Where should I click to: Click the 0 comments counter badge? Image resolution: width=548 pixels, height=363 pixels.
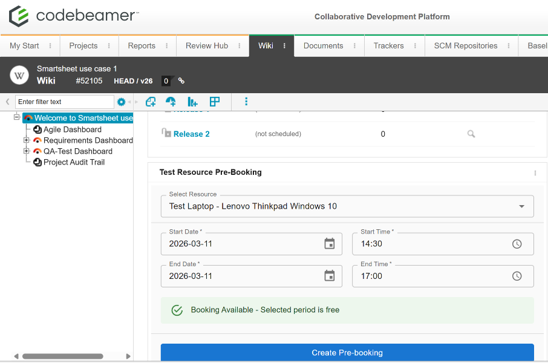click(x=166, y=81)
